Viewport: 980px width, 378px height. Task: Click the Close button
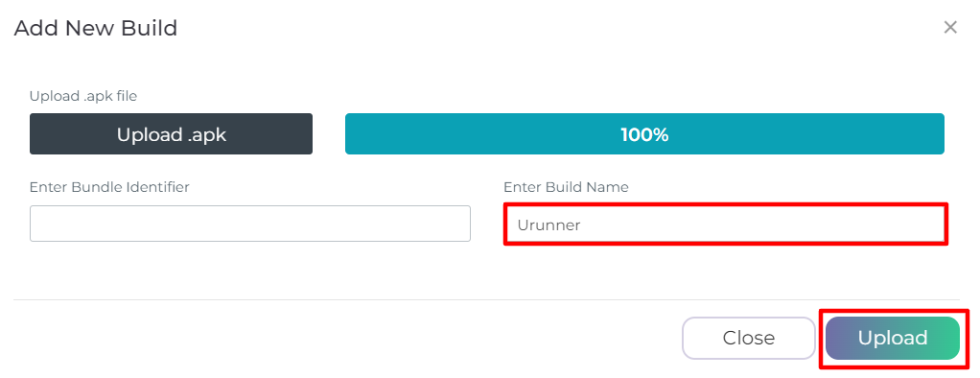(x=749, y=338)
